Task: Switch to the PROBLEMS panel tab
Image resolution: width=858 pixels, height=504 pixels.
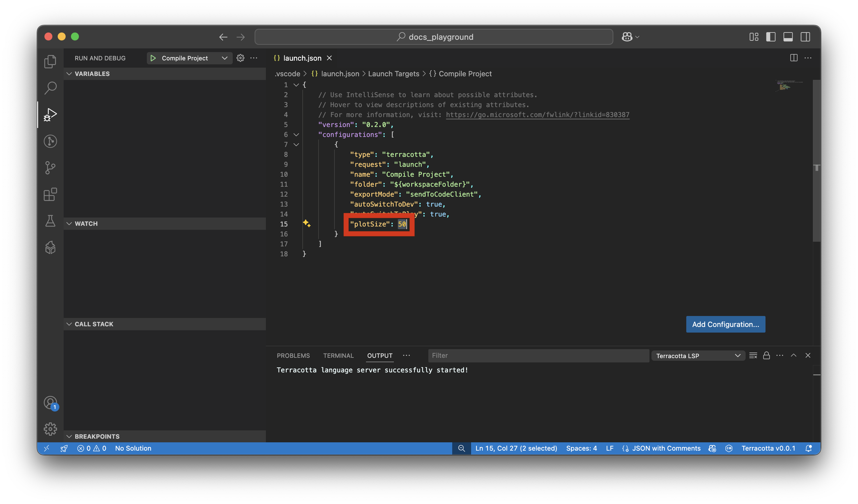Action: tap(293, 355)
